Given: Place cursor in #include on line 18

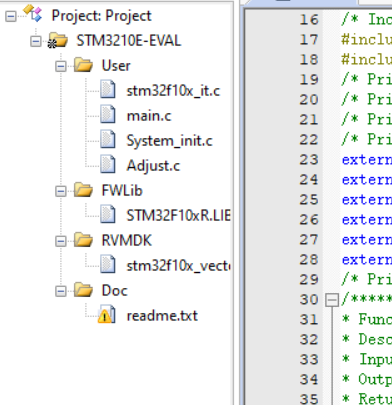Looking at the screenshot, I should (x=367, y=59).
